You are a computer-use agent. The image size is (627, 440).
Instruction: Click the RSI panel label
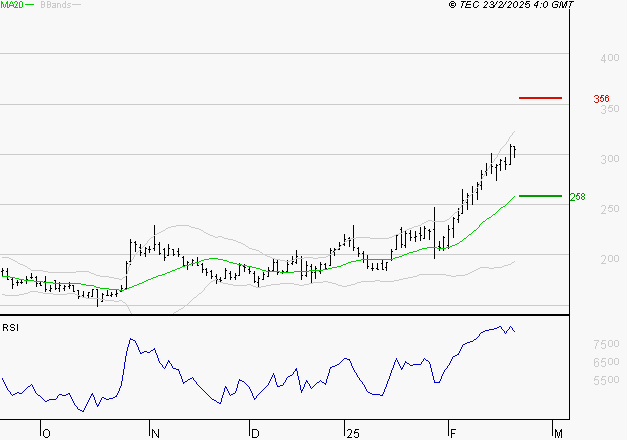[x=10, y=328]
